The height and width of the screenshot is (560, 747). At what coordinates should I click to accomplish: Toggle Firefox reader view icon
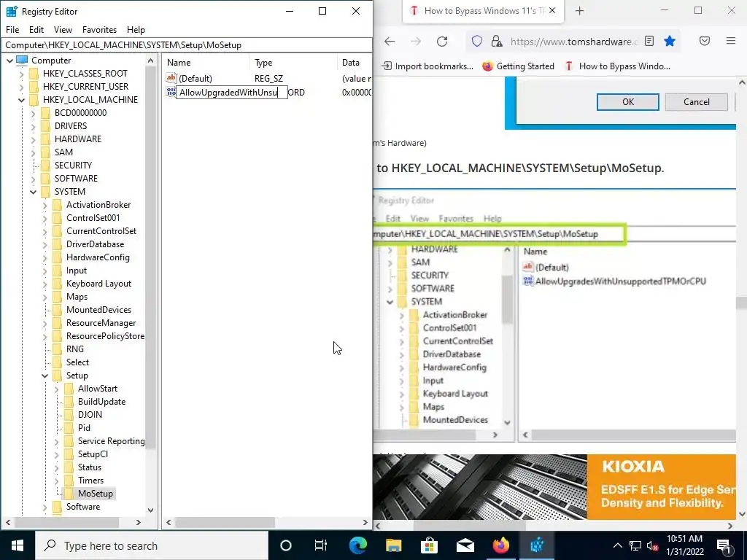point(649,41)
